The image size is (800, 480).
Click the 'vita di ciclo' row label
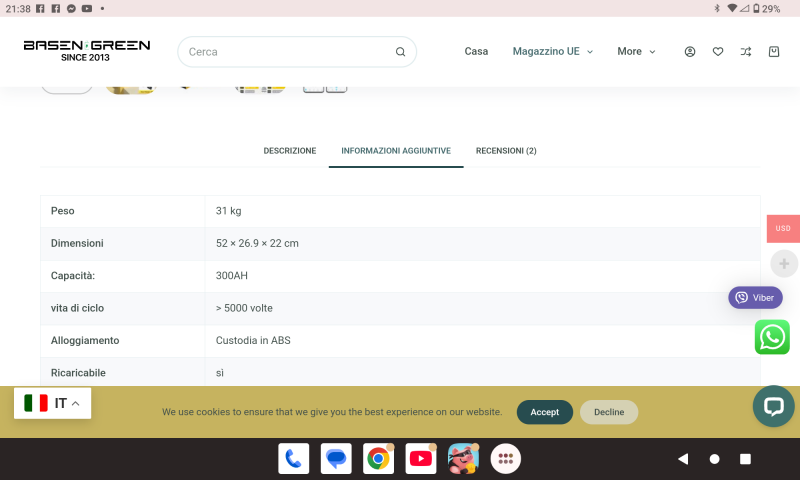point(78,308)
